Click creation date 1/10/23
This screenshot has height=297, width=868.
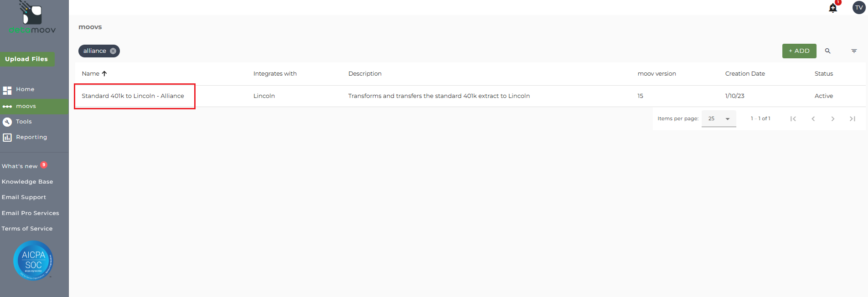pyautogui.click(x=734, y=96)
